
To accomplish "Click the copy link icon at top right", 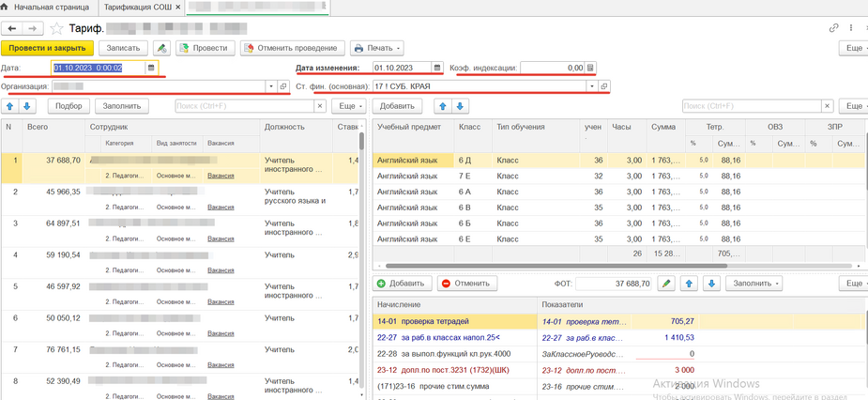I will (x=833, y=28).
